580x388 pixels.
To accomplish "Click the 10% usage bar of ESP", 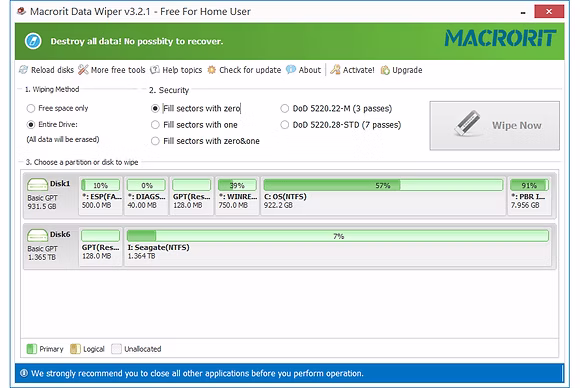I will pyautogui.click(x=101, y=185).
